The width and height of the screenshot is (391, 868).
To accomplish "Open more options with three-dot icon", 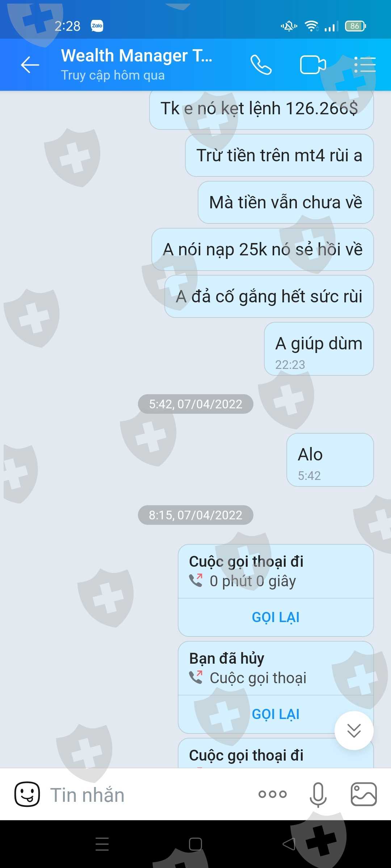I will (273, 794).
